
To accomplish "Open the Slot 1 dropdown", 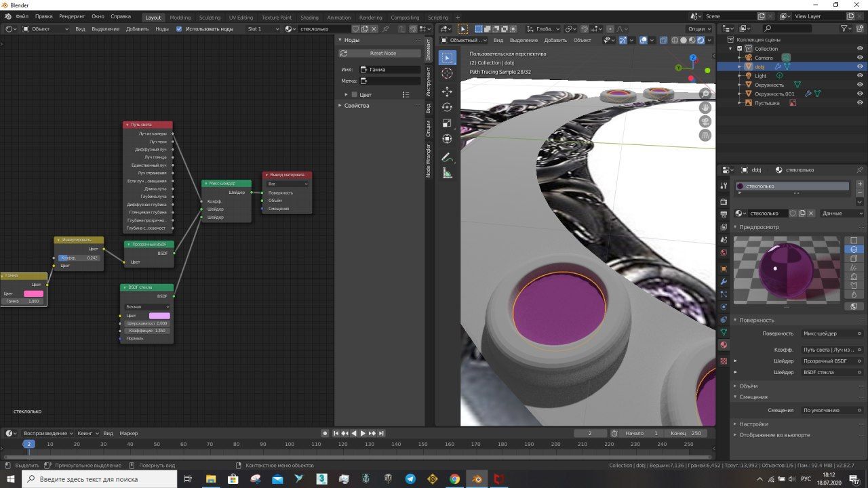I will click(263, 29).
